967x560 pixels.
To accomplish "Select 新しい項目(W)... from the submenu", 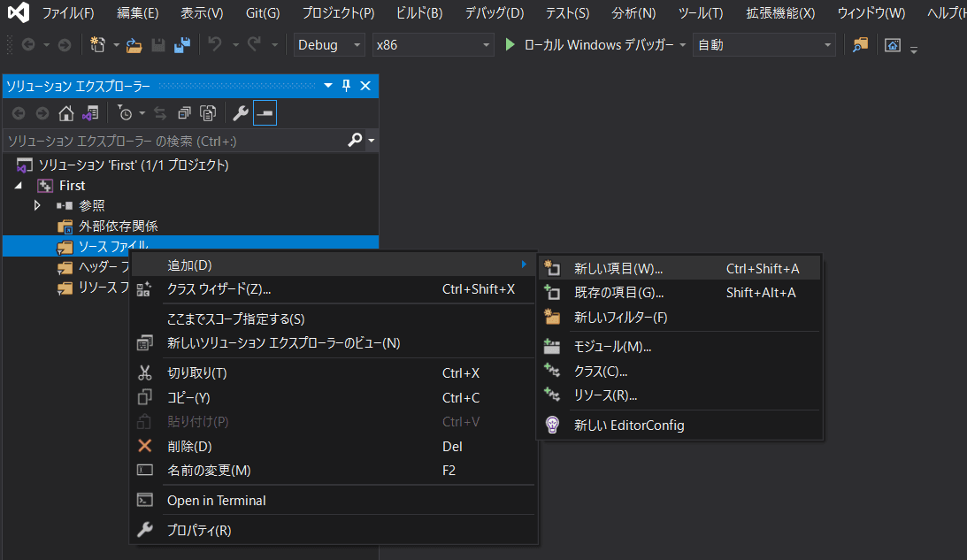I will 618,268.
